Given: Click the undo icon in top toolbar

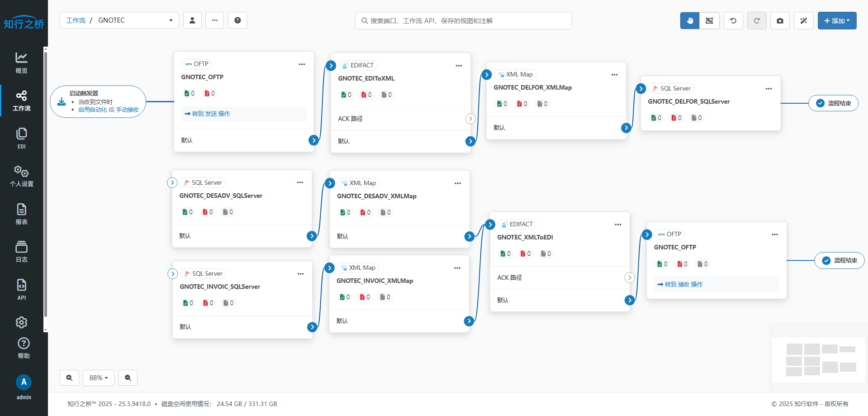Looking at the screenshot, I should [733, 20].
